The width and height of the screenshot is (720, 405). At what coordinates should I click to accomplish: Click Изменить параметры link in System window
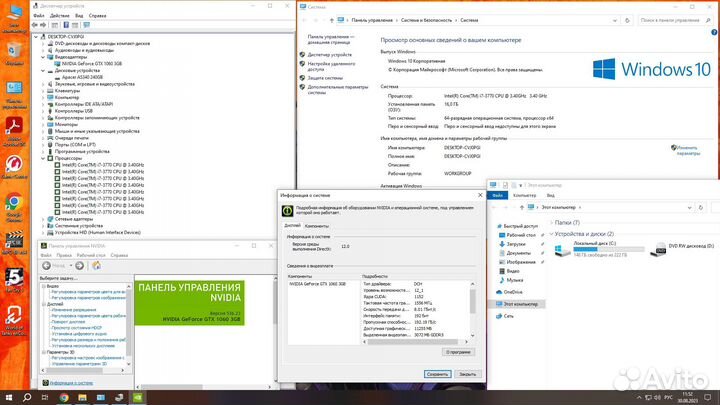687,151
